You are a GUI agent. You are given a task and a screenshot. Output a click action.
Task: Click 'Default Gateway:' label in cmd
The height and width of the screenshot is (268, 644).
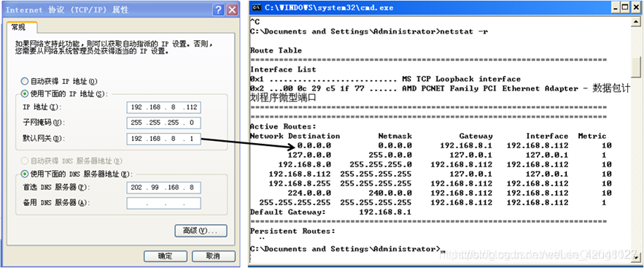(288, 212)
